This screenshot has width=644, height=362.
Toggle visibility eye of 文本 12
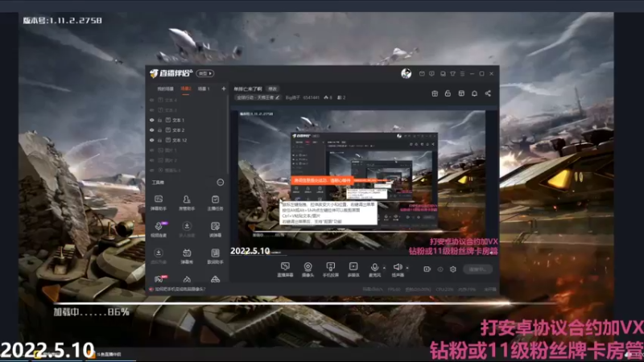[x=152, y=140]
